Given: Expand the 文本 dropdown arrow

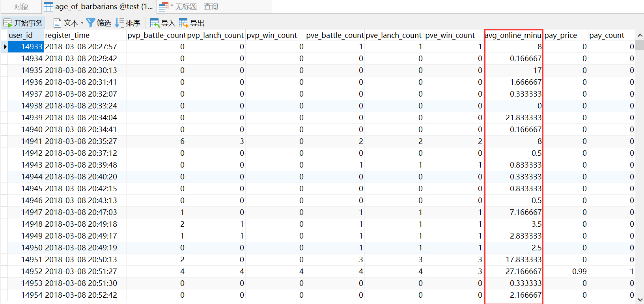Looking at the screenshot, I should [82, 23].
